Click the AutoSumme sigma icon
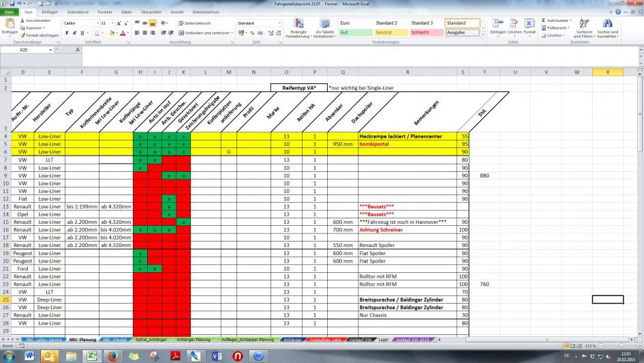 coord(543,20)
